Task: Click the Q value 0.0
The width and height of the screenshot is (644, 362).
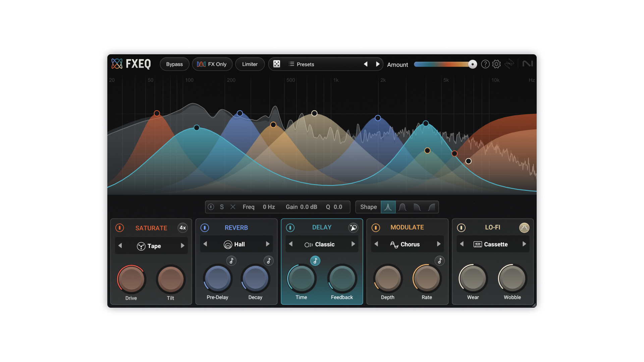Action: click(338, 207)
